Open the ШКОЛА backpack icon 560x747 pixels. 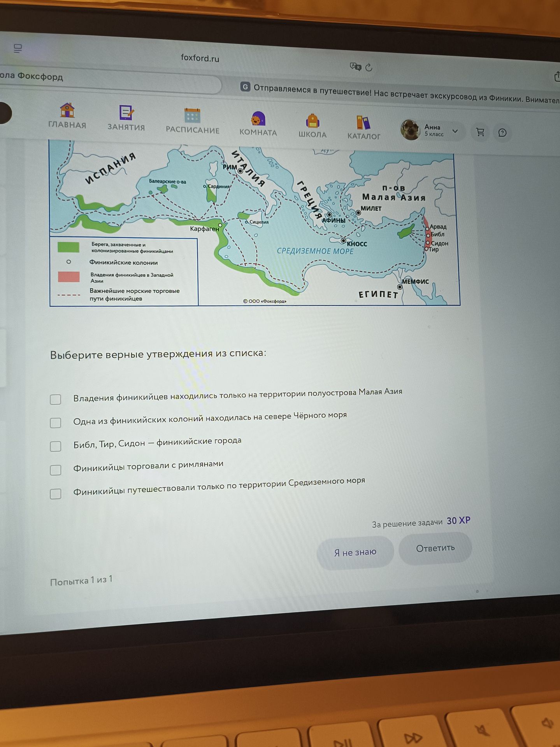pos(312,121)
